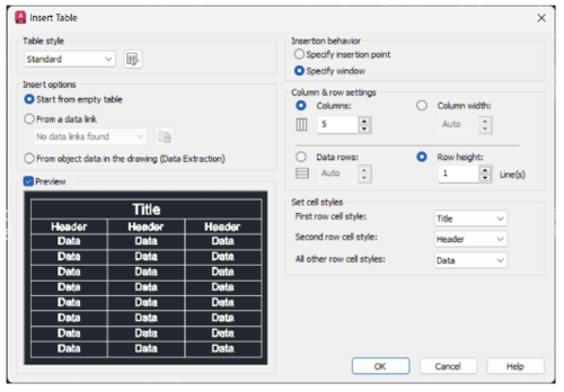564x392 pixels.
Task: Click All other row cell styles label
Action: [340, 259]
